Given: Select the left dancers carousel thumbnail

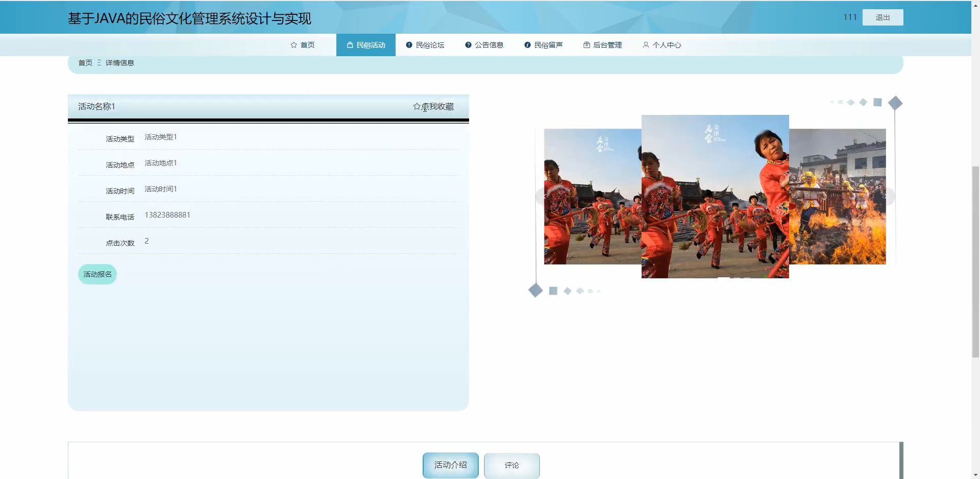Looking at the screenshot, I should click(x=593, y=196).
